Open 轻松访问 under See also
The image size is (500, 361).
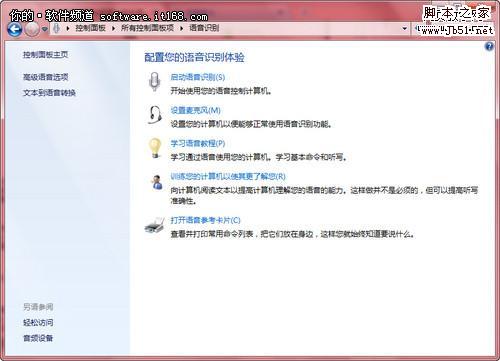pyautogui.click(x=38, y=322)
